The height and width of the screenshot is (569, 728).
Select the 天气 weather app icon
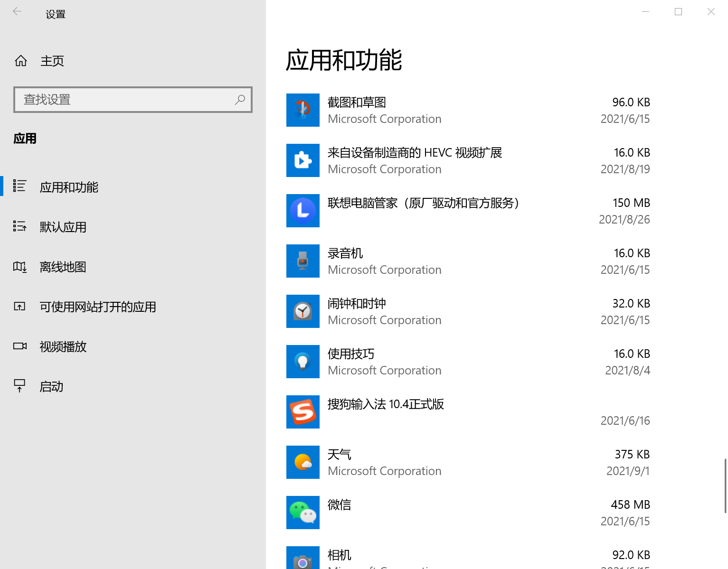[303, 462]
